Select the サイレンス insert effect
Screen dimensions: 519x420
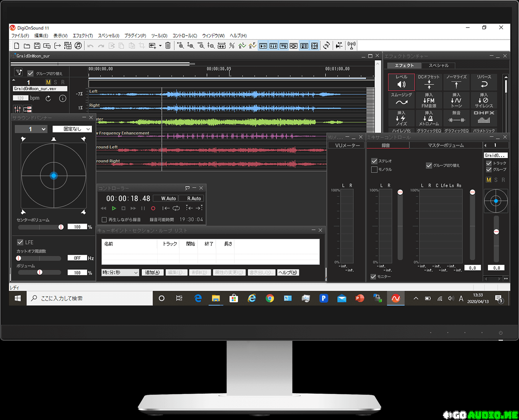coord(484,100)
